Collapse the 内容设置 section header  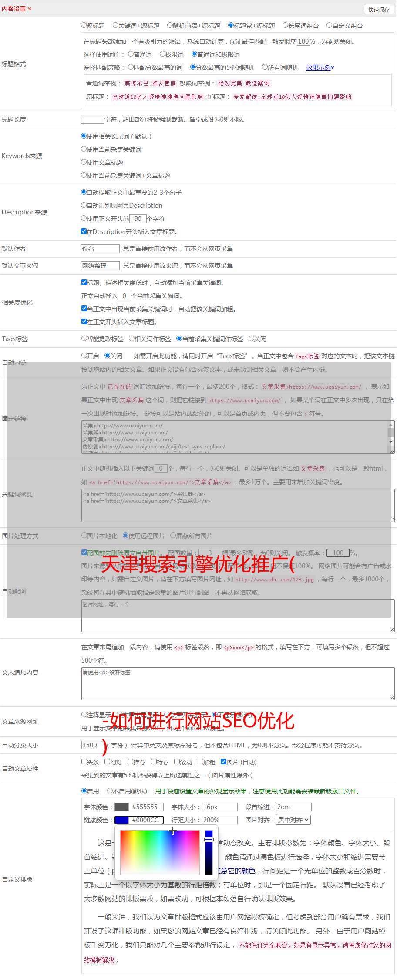pyautogui.click(x=17, y=9)
